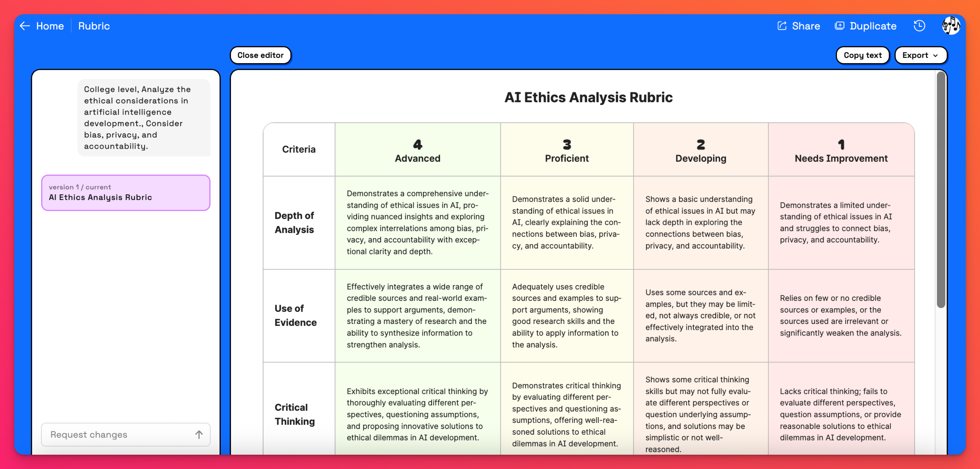Close the editor panel
980x469 pixels.
pyautogui.click(x=260, y=55)
